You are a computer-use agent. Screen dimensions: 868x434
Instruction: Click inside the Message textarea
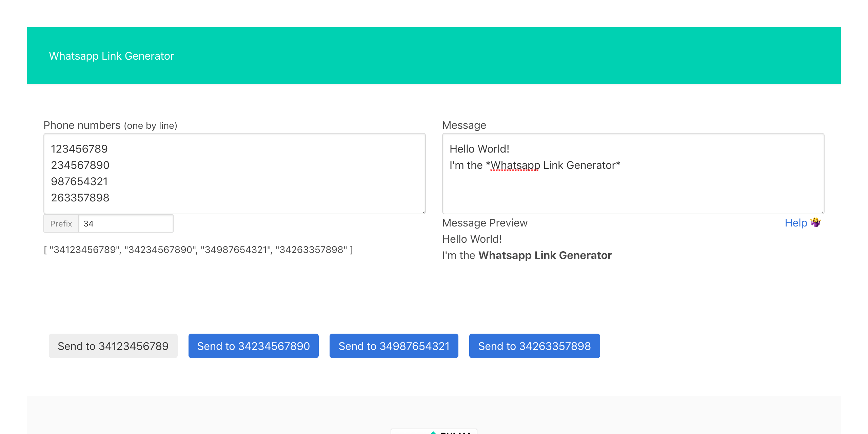click(x=633, y=174)
